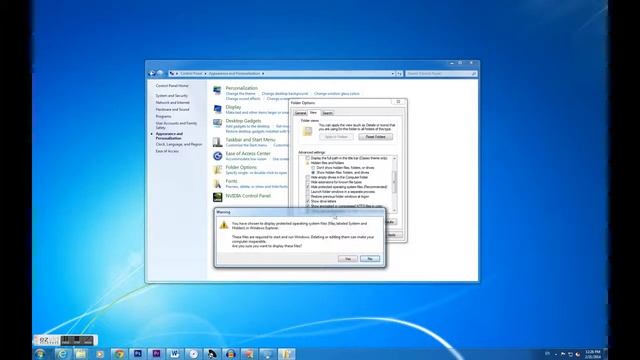Open the Taskbar and Start Menu icon
Viewport: 640px width, 360px height.
click(x=217, y=142)
